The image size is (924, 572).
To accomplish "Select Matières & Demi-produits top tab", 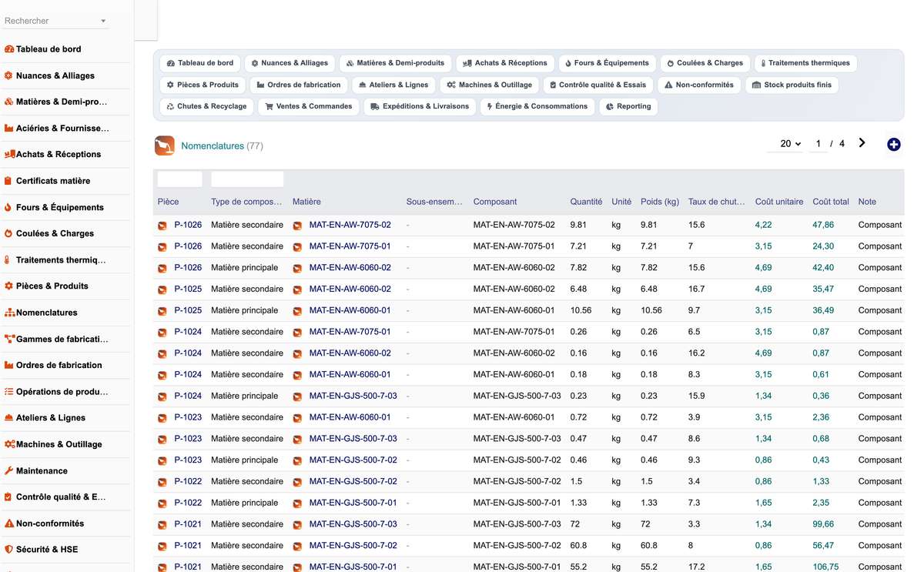I will coord(395,63).
